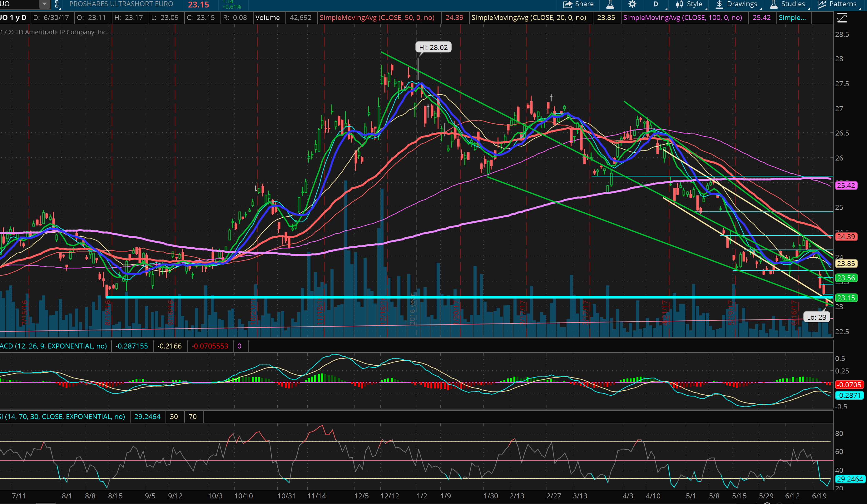Open chart settings gear icon
Screen dimensions: 867x504
pyautogui.click(x=632, y=4)
